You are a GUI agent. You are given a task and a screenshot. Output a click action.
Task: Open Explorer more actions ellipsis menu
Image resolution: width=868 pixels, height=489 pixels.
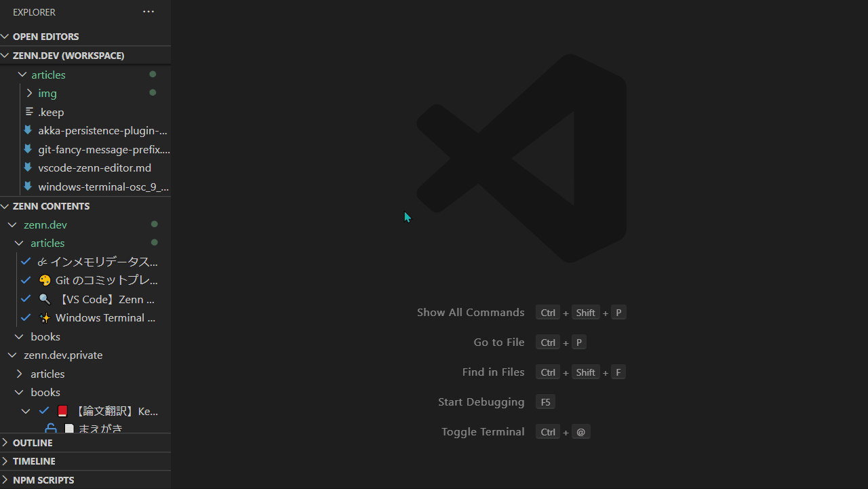(149, 12)
